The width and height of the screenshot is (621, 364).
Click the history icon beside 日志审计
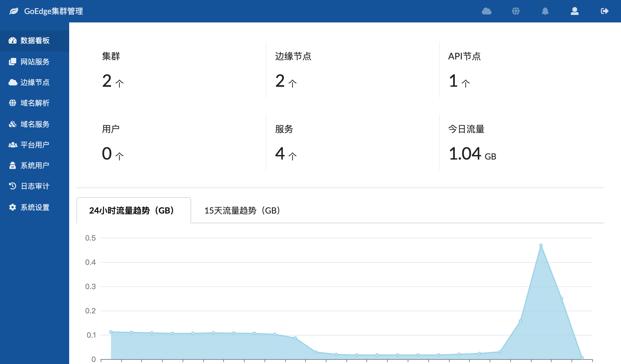pos(12,186)
